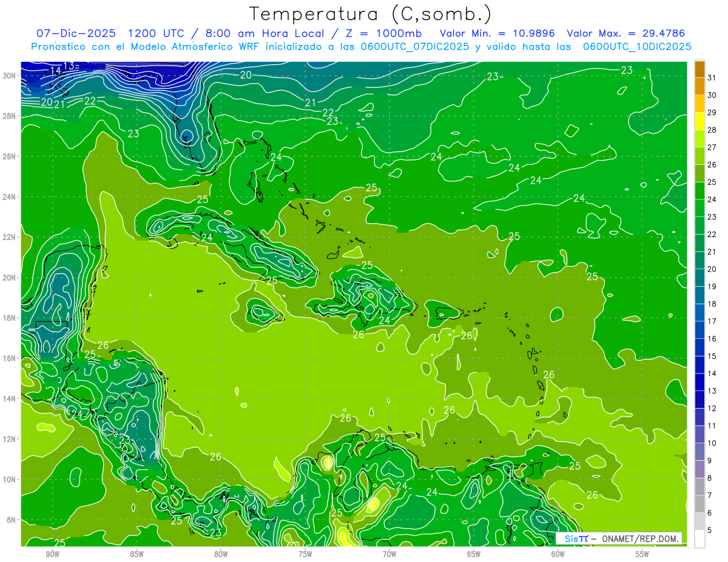Click the 16N latitude axis label
This screenshot has width=728, height=562.
click(10, 358)
